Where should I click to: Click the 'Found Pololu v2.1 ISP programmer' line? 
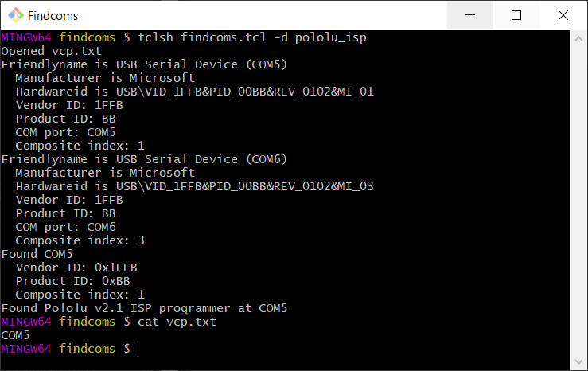(144, 308)
